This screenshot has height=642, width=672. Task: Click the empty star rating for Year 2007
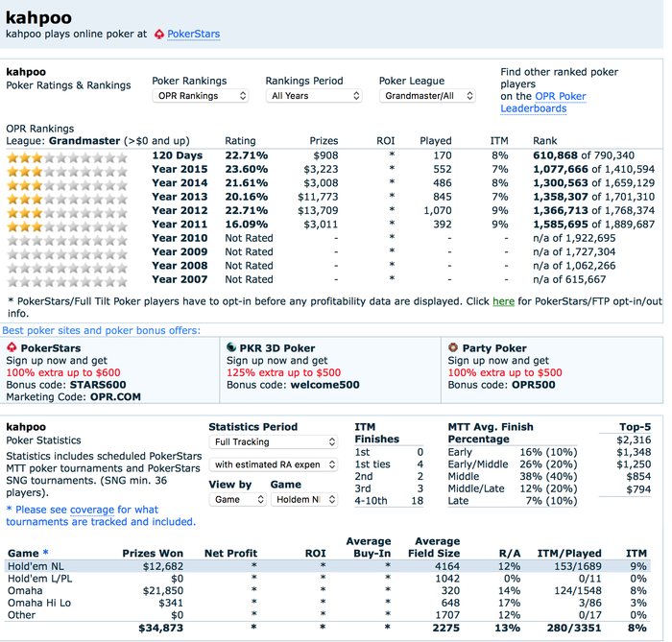click(66, 279)
